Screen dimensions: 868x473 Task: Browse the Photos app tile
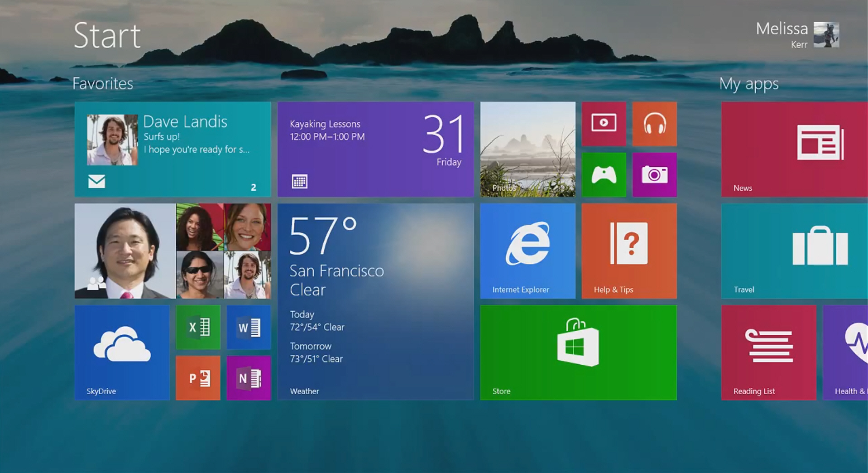click(x=527, y=150)
